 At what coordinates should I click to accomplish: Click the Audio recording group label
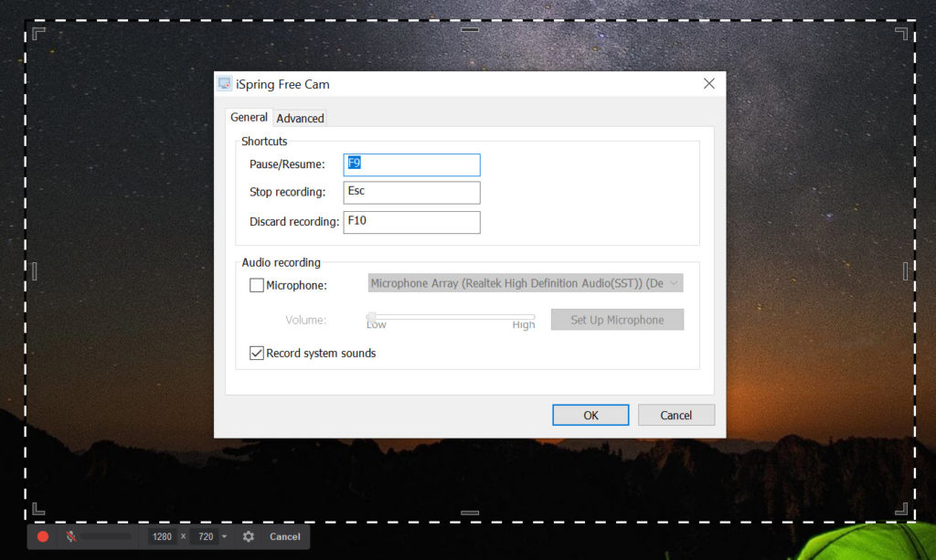coord(281,262)
